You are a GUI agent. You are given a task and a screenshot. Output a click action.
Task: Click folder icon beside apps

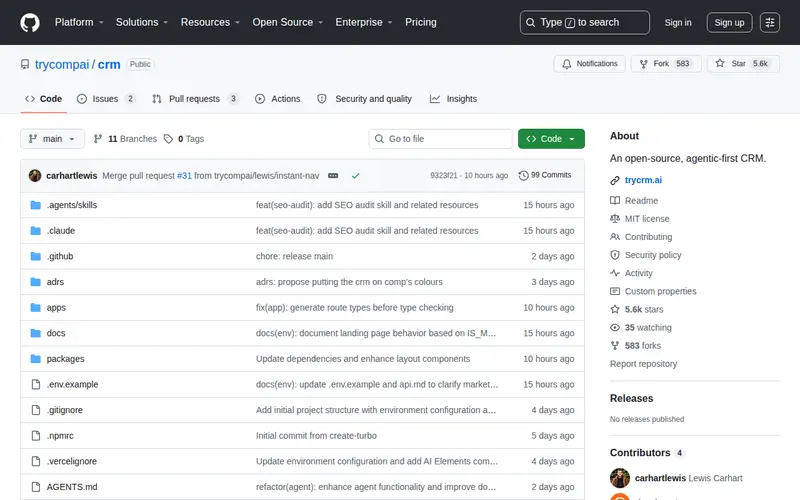click(36, 308)
